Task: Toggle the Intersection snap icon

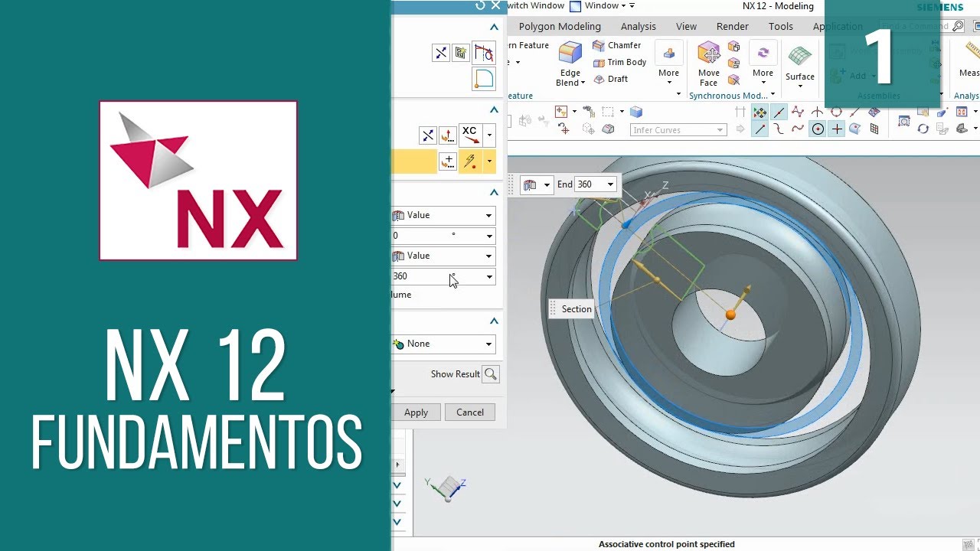Action: coord(817,112)
